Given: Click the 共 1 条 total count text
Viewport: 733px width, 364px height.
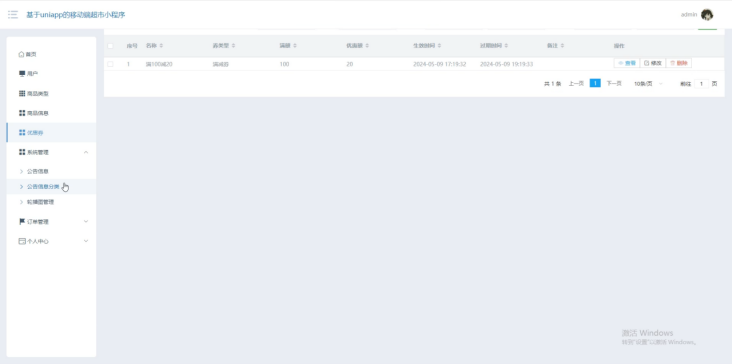Looking at the screenshot, I should 552,84.
